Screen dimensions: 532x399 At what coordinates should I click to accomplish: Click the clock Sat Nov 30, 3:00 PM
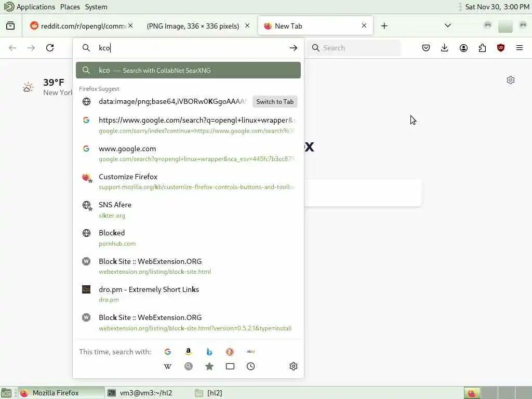(497, 7)
